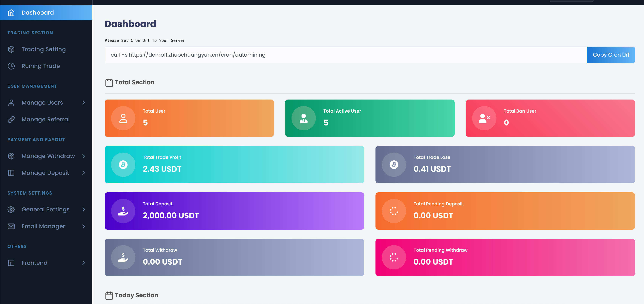Expand the Manage Withdraw submenu arrow
This screenshot has width=644, height=304.
click(x=84, y=156)
